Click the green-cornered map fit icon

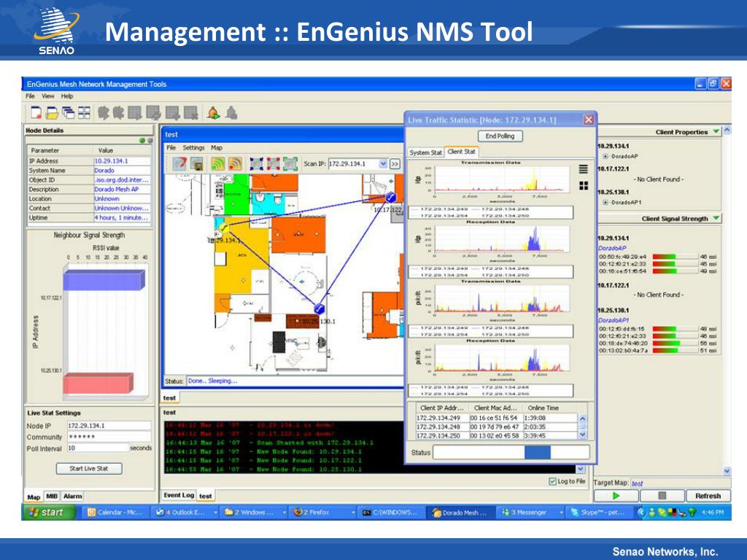(x=290, y=164)
